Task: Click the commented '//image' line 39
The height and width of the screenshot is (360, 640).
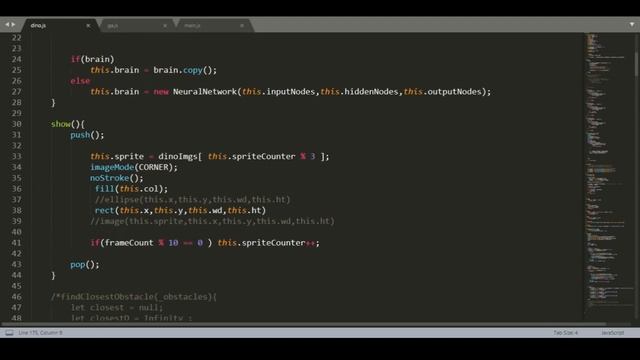Action: [212, 221]
